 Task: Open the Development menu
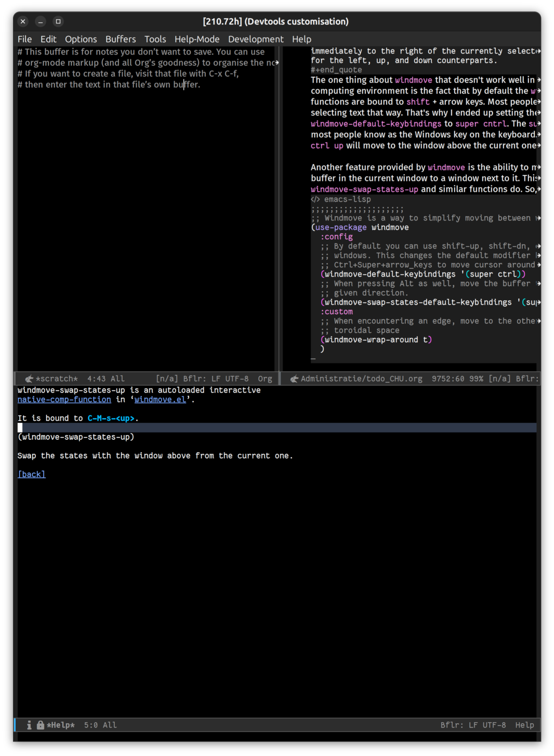pos(256,39)
